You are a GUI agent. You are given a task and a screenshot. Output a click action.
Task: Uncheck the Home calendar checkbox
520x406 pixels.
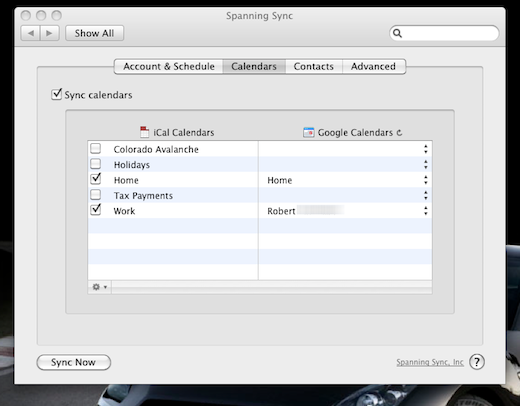point(96,179)
